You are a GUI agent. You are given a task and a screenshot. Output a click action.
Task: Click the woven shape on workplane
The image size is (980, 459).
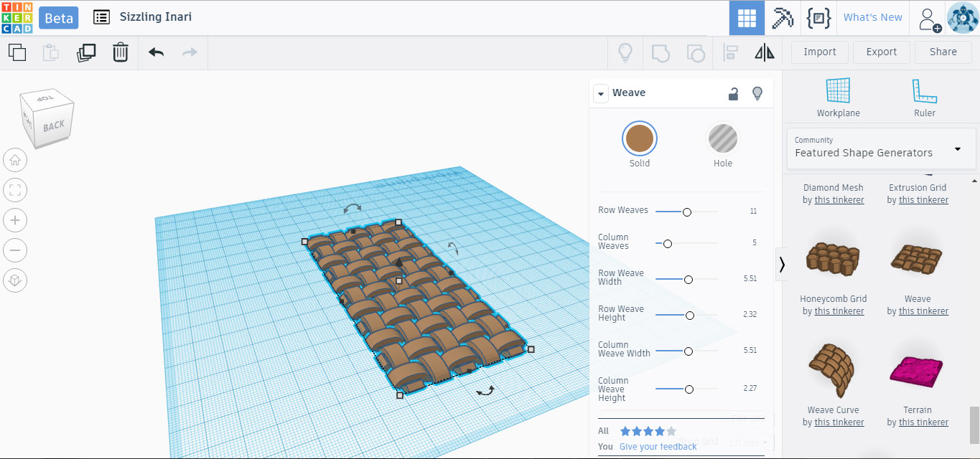click(416, 308)
